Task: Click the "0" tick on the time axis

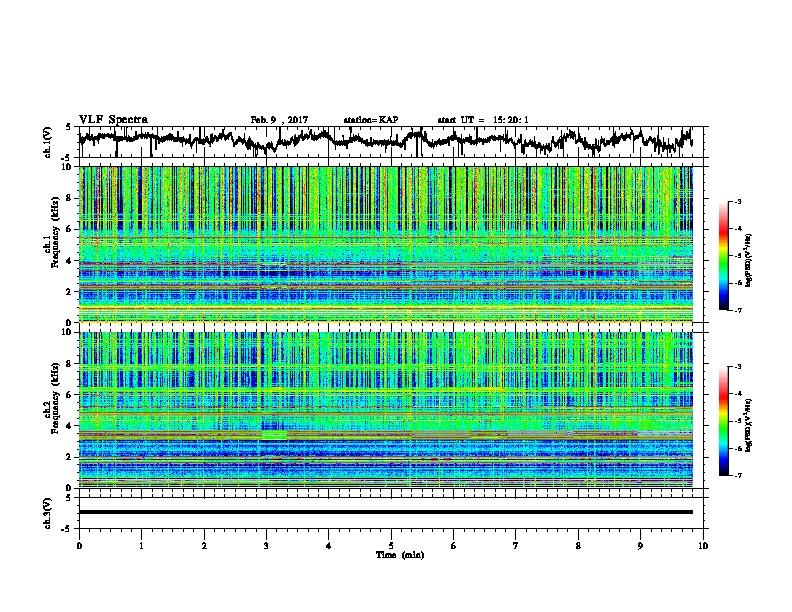Action: 79,546
